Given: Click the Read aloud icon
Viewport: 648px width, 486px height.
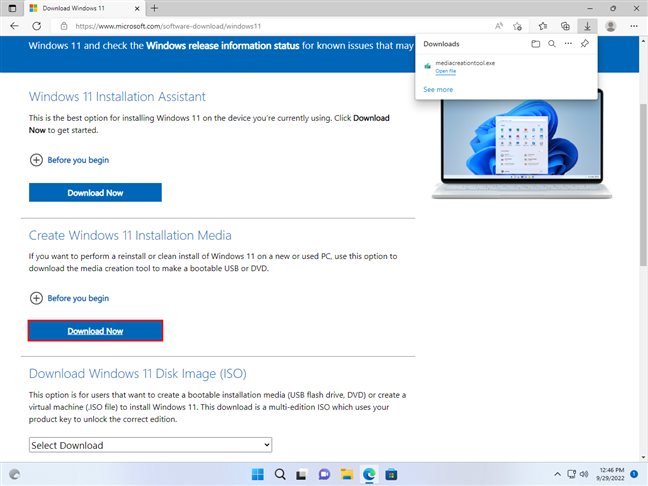Looking at the screenshot, I should tap(499, 26).
